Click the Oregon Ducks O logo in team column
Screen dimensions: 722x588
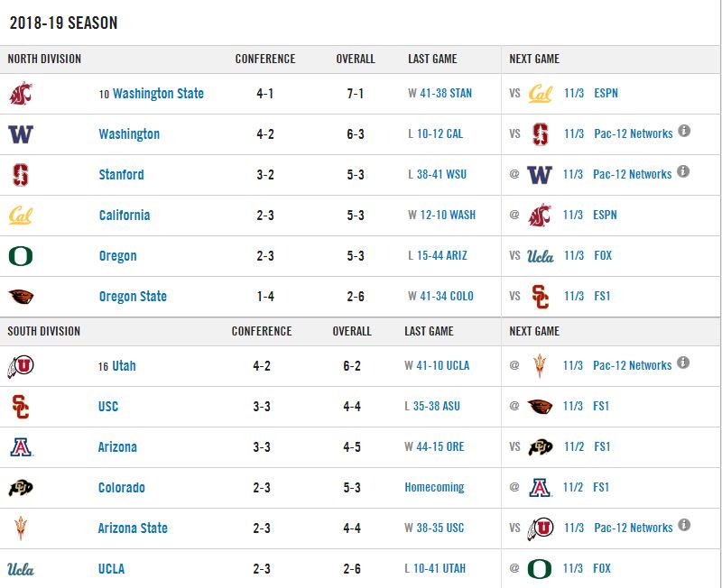pos(20,256)
